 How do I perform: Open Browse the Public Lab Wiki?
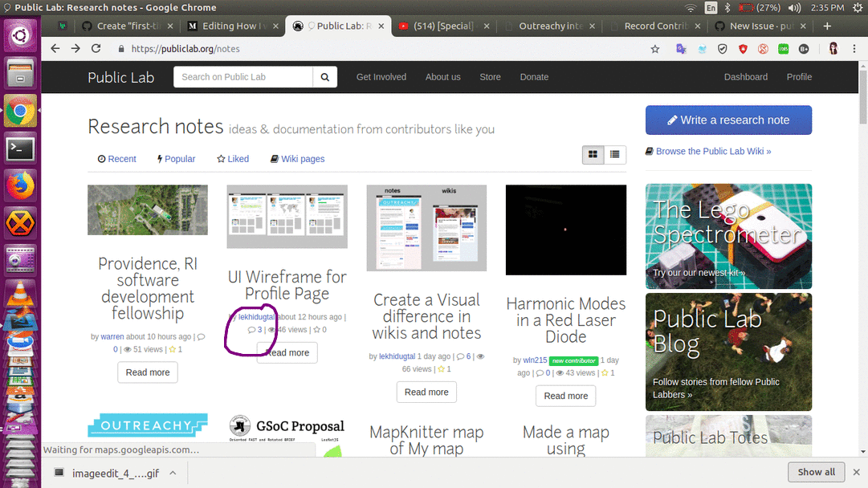pyautogui.click(x=708, y=151)
